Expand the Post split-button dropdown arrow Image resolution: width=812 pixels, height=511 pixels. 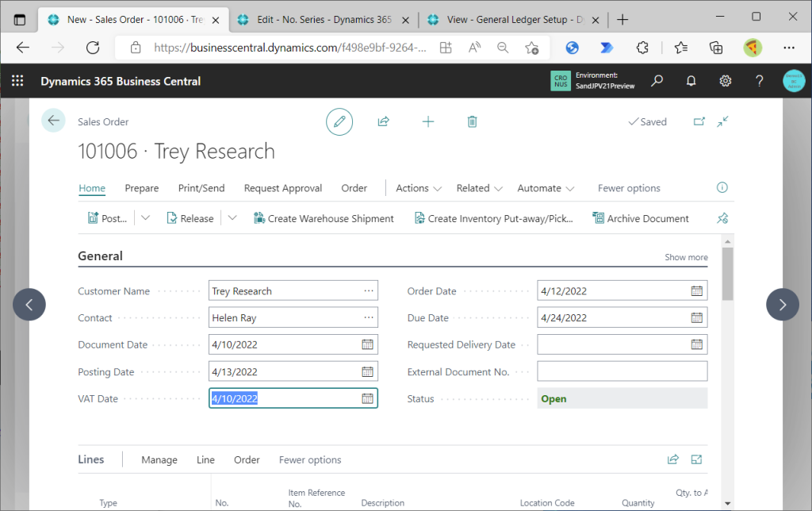(x=146, y=218)
